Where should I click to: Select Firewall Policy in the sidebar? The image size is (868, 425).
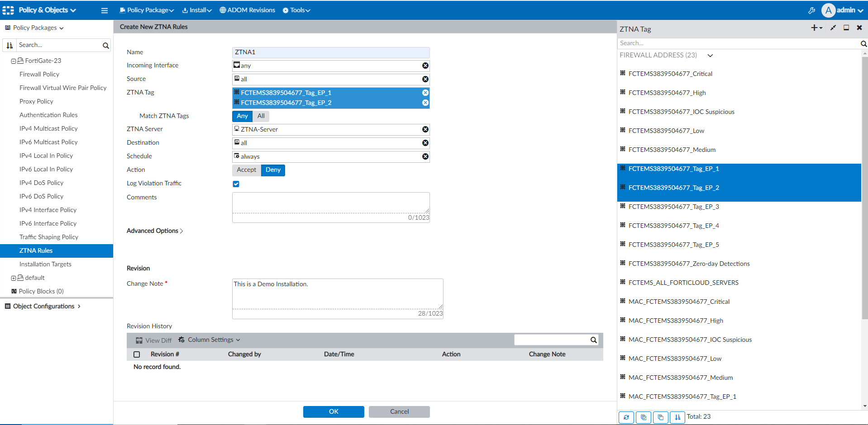[x=39, y=74]
